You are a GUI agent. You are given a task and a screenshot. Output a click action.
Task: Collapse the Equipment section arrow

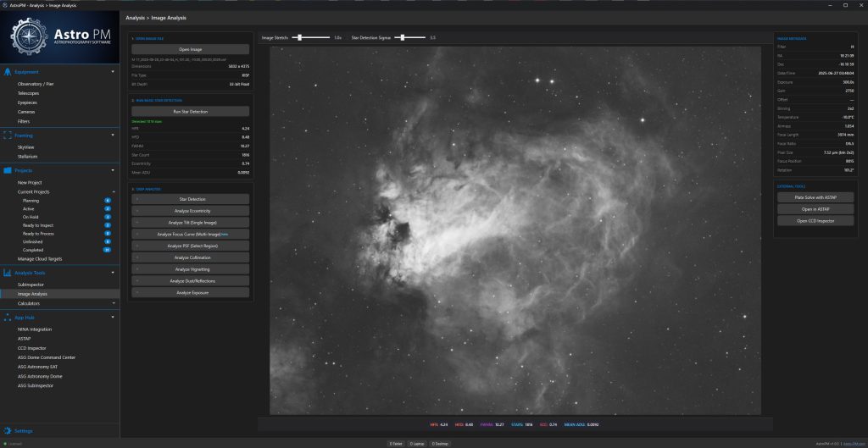[x=113, y=72]
